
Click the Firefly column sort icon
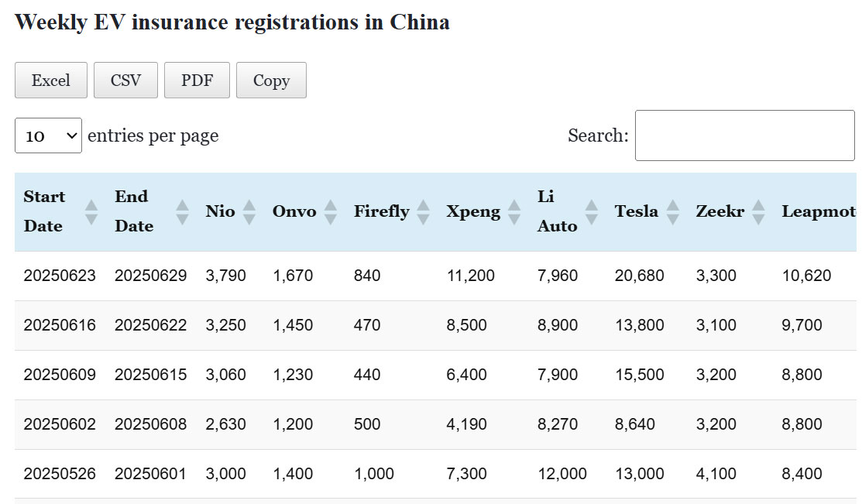pos(423,212)
